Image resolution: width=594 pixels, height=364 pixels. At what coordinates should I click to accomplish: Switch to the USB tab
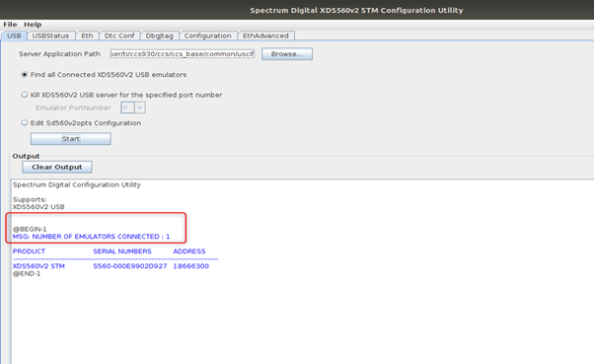[x=14, y=36]
